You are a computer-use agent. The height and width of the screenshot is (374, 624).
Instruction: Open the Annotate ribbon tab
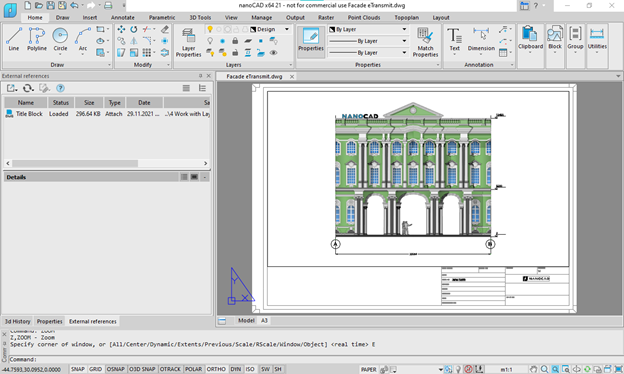coord(123,18)
